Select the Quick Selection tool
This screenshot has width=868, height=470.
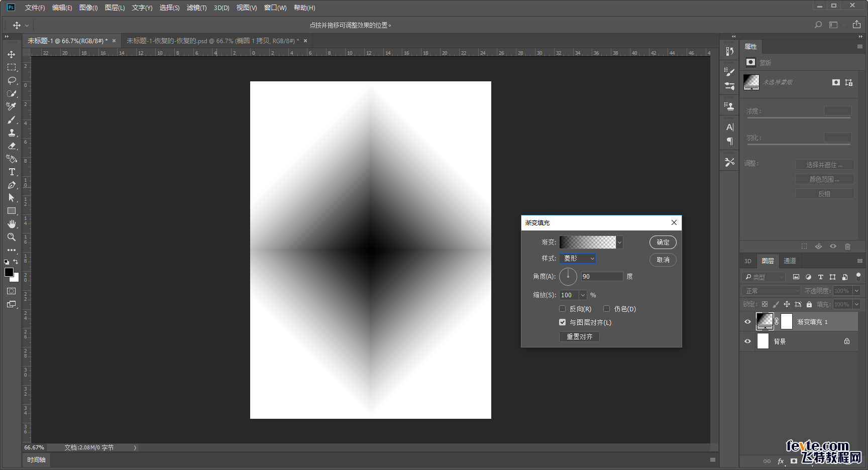(12, 93)
